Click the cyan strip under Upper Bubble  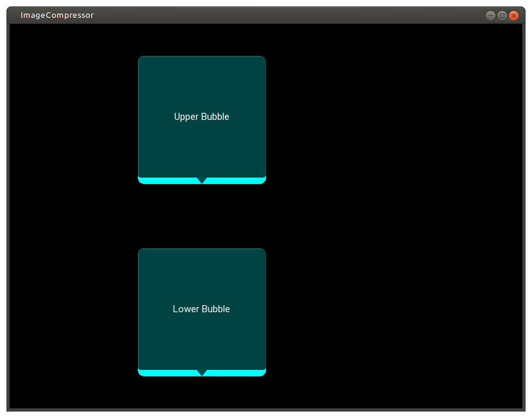[167, 180]
